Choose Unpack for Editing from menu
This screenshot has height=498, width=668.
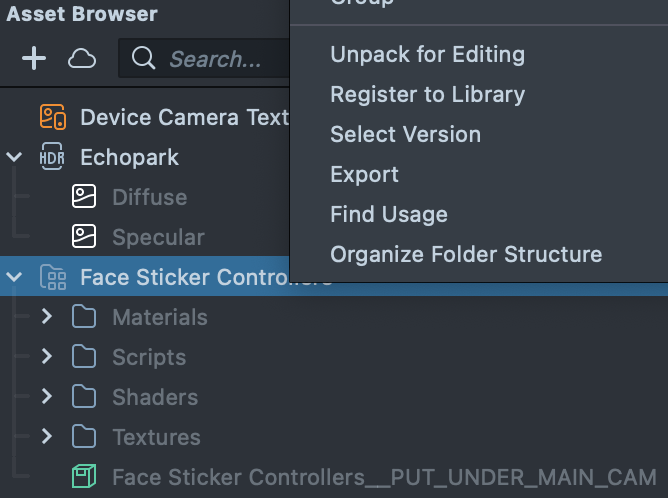(427, 54)
